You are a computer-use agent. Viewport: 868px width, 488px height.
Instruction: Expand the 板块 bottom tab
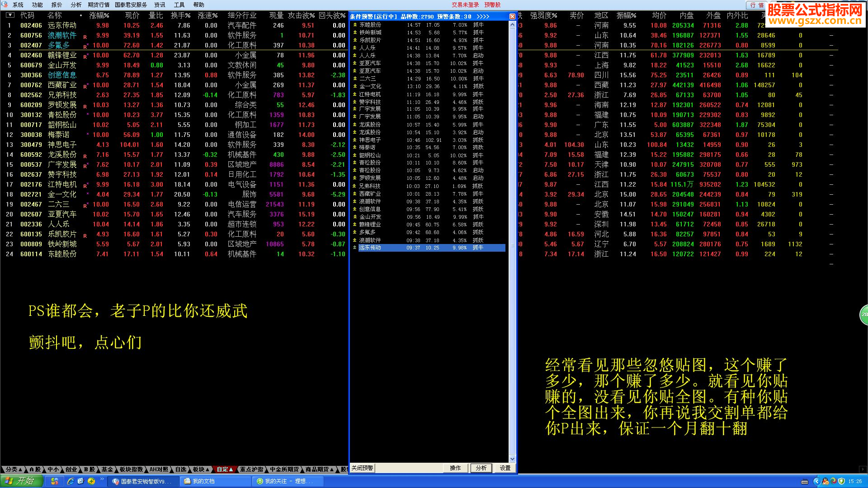(x=201, y=469)
